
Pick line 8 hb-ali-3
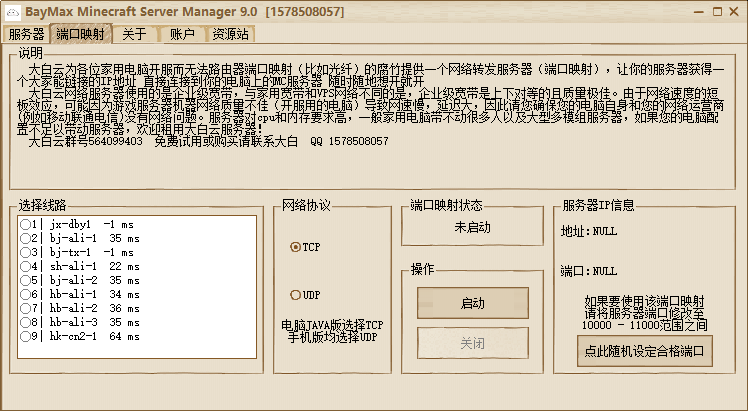click(x=25, y=322)
